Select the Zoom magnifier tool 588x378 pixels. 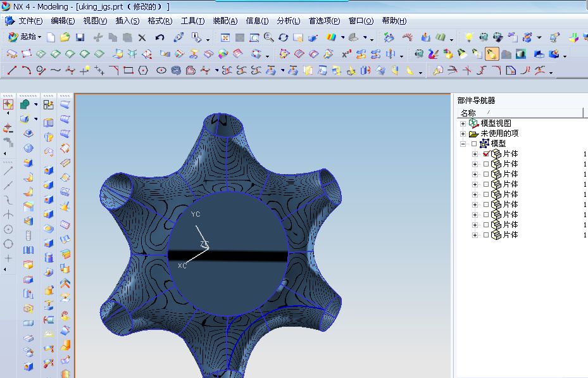[268, 37]
